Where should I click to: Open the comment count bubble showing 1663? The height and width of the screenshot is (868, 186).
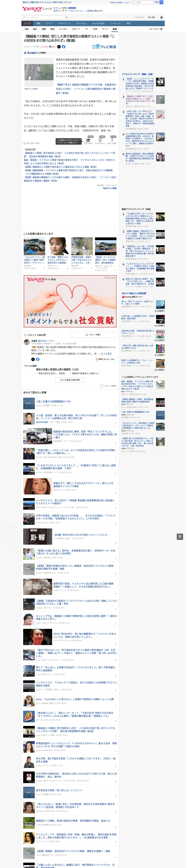(44, 47)
